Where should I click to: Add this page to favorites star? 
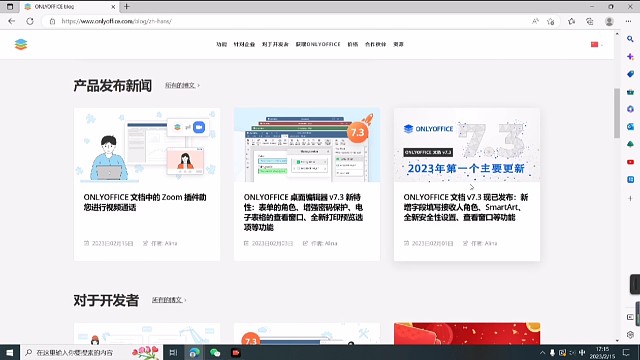click(x=551, y=21)
